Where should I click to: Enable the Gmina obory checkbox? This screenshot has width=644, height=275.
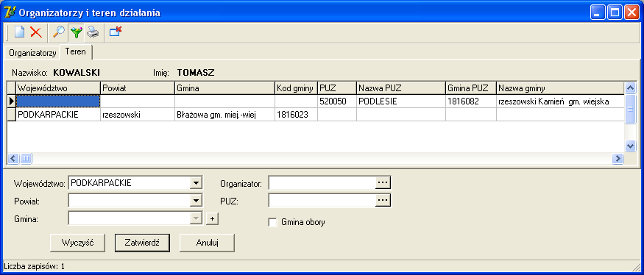tap(272, 223)
